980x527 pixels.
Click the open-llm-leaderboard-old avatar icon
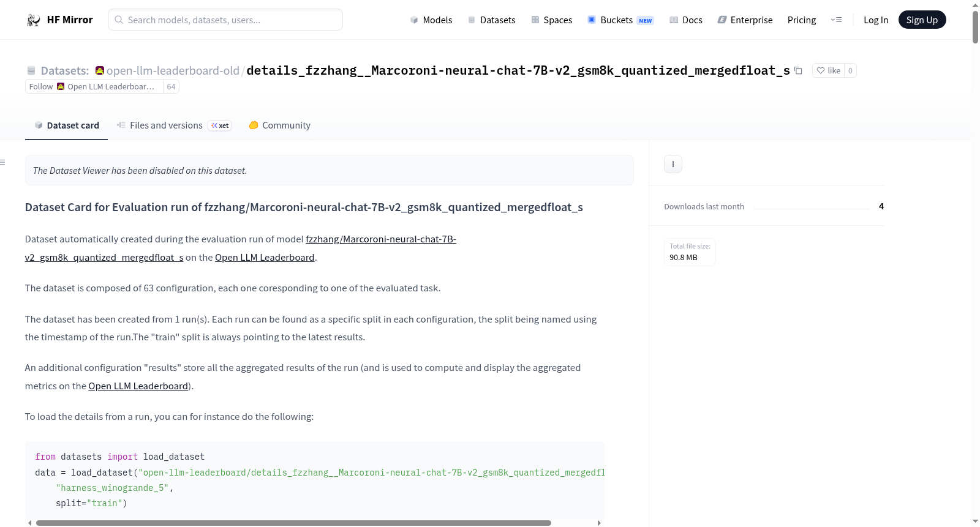click(100, 70)
